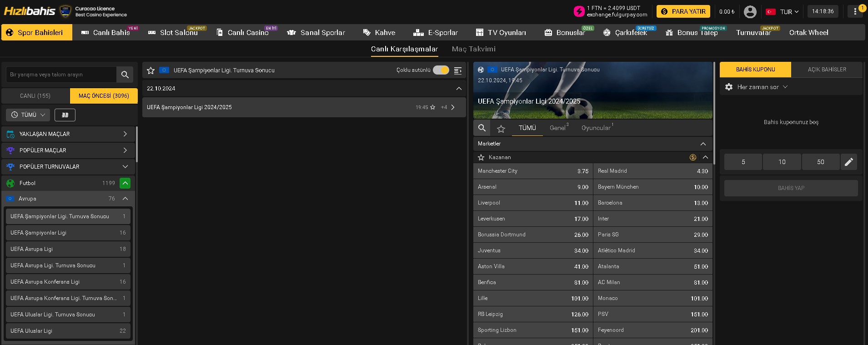Viewport: 868px width, 345px height.
Task: Open TV Oyunları in navigation
Action: coord(501,32)
